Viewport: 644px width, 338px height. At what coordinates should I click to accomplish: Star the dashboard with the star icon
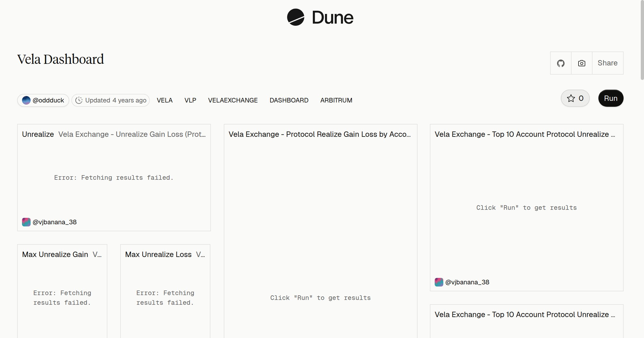click(571, 98)
